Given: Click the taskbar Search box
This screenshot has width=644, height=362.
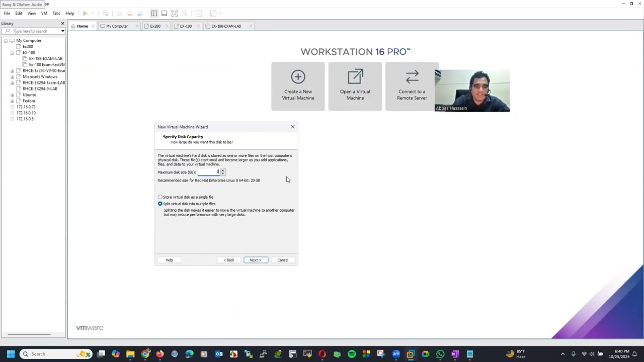Looking at the screenshot, I should coord(56,354).
